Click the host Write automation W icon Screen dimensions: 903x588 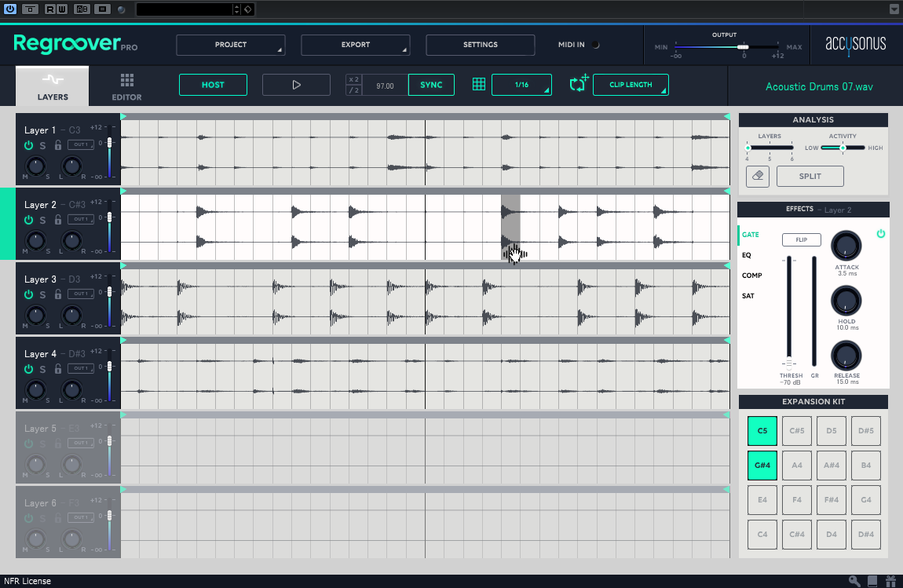[x=61, y=9]
